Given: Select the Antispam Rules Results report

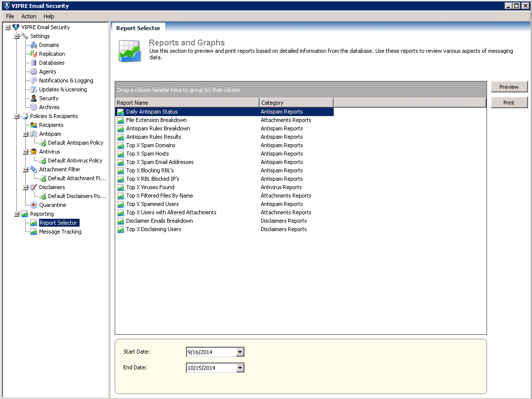Looking at the screenshot, I should pyautogui.click(x=224, y=137).
